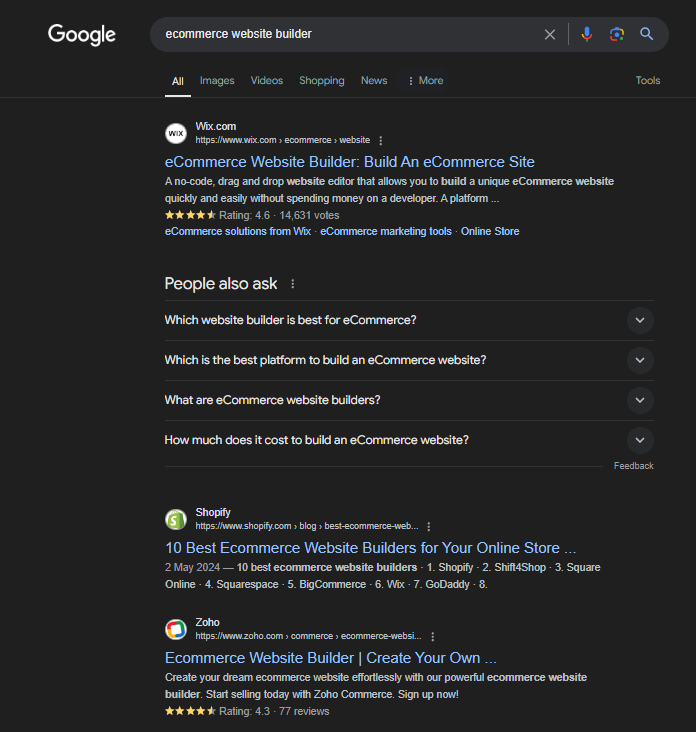This screenshot has width=696, height=732.
Task: Open options menu beside Wix URL
Action: [381, 141]
